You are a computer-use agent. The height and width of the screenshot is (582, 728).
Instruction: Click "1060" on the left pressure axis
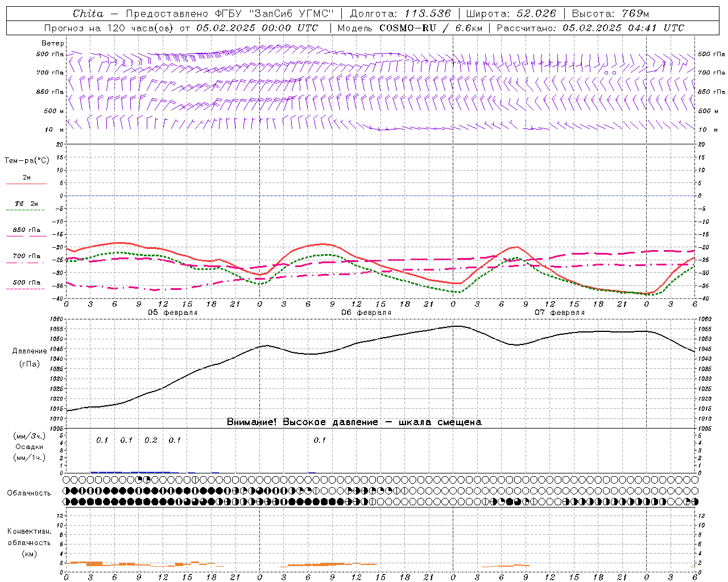click(57, 319)
